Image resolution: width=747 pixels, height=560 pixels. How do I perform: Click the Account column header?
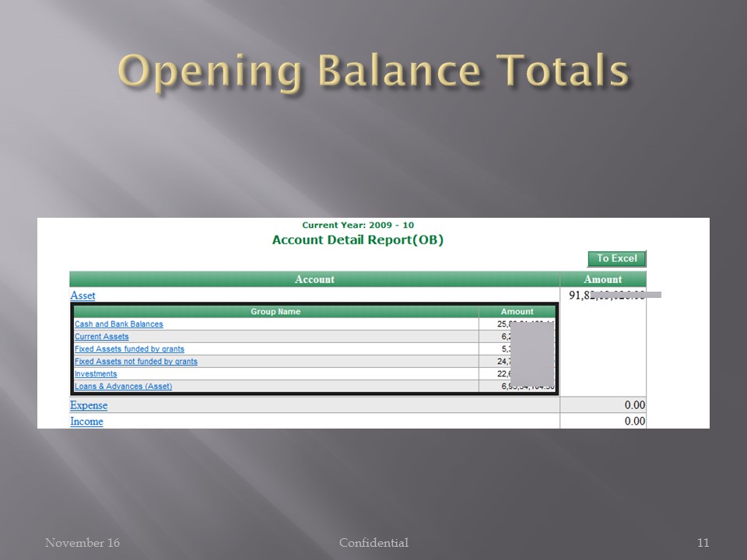314,279
